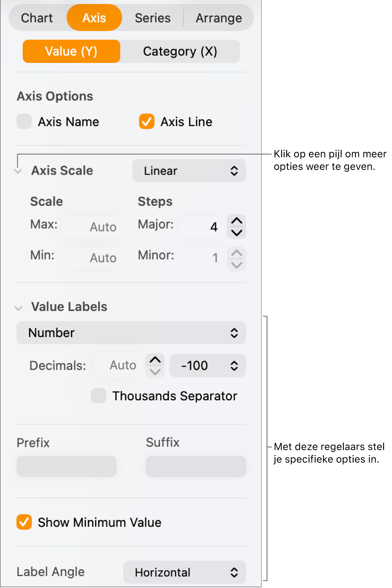Open the -100 negative number format dropdown
Screen dimensions: 392x588
coord(208,366)
